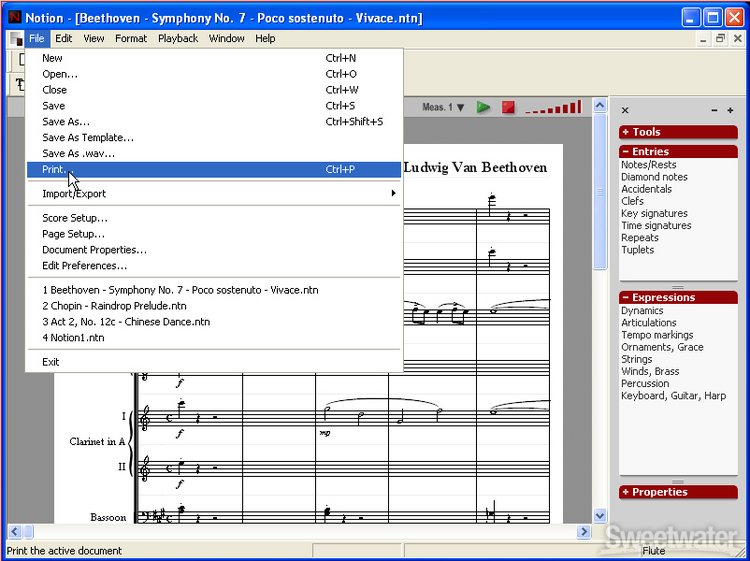The width and height of the screenshot is (750, 561).
Task: Choose Print... from the File menu
Action: click(x=214, y=169)
